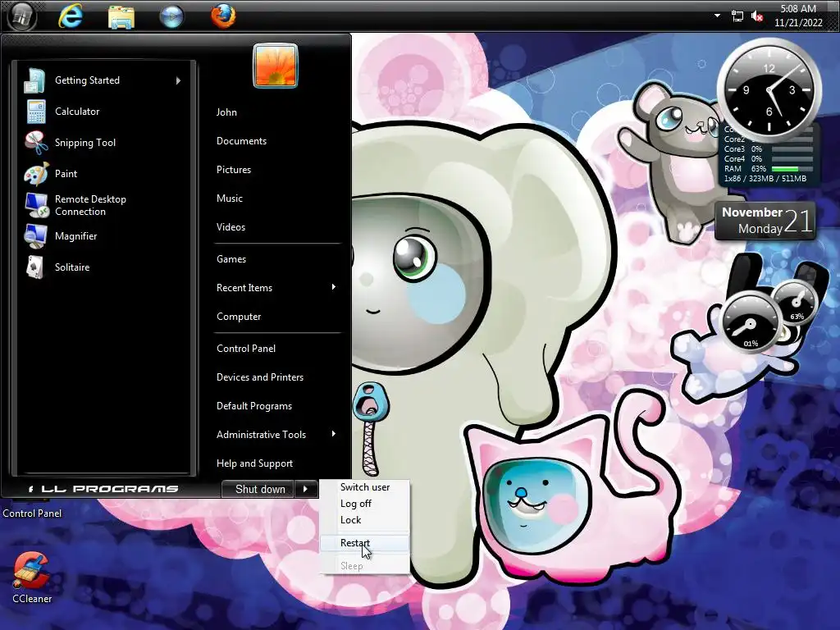Expand Recent Items submenu arrow
This screenshot has width=840, height=630.
click(334, 287)
